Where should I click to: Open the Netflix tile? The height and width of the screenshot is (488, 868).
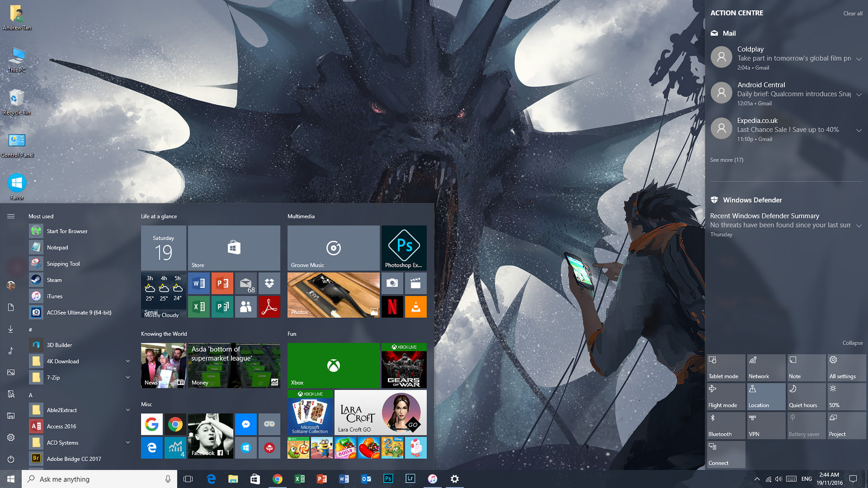point(392,307)
